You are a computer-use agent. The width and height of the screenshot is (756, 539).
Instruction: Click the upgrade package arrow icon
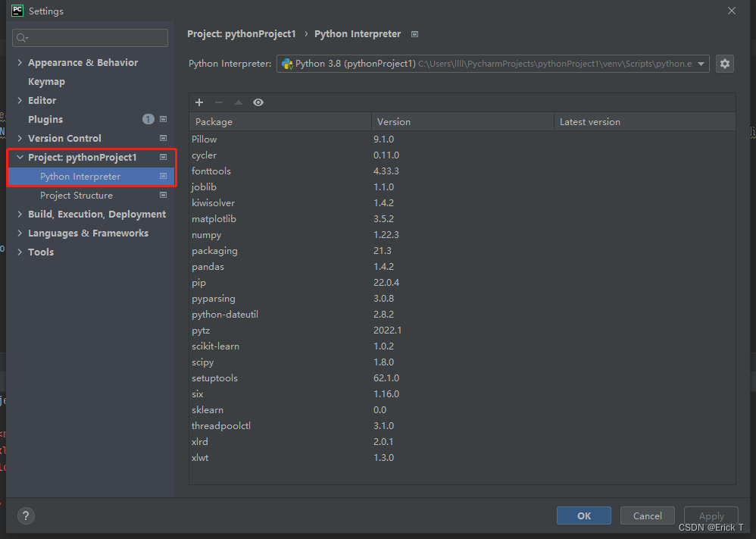pyautogui.click(x=239, y=102)
